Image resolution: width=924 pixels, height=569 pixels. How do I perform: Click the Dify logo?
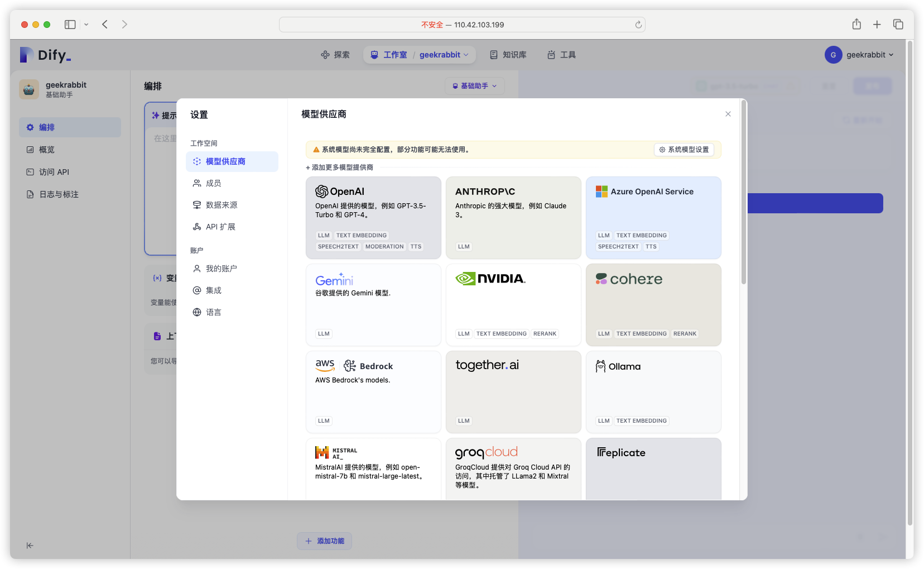click(x=45, y=55)
